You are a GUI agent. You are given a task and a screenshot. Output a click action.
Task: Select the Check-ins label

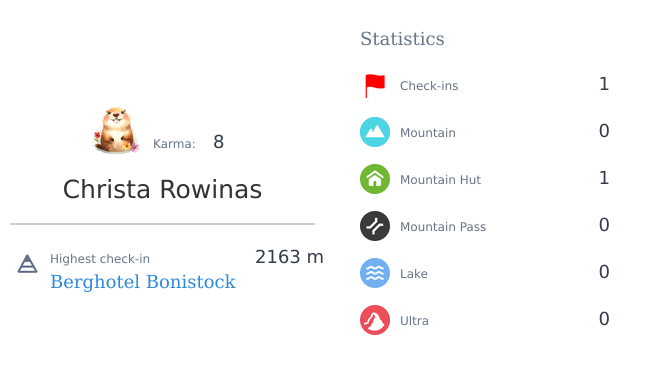coord(429,86)
